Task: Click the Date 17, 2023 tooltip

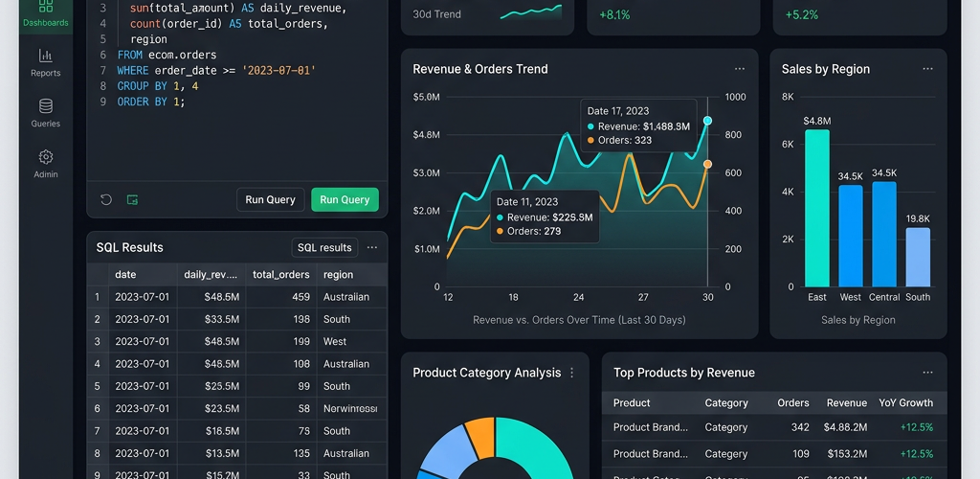Action: coord(638,125)
